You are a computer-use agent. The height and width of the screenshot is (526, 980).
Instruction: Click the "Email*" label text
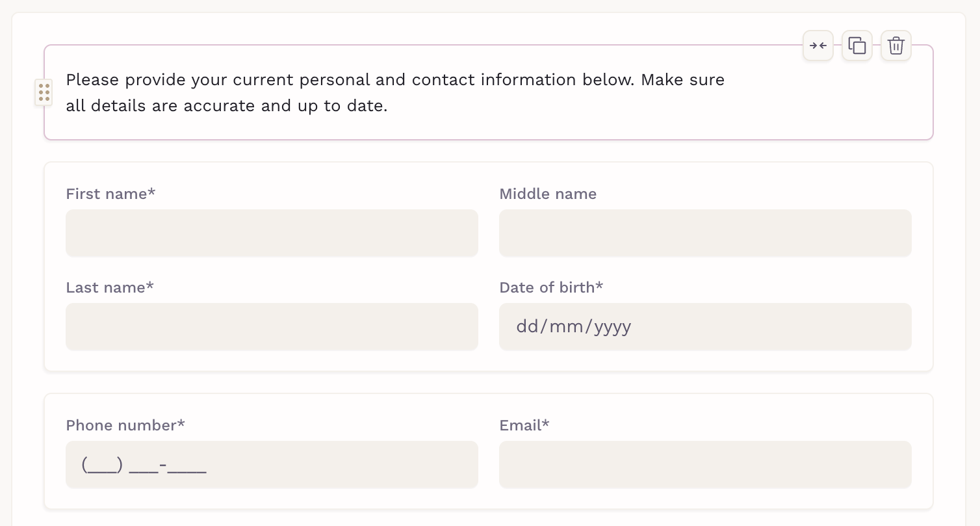coord(524,425)
